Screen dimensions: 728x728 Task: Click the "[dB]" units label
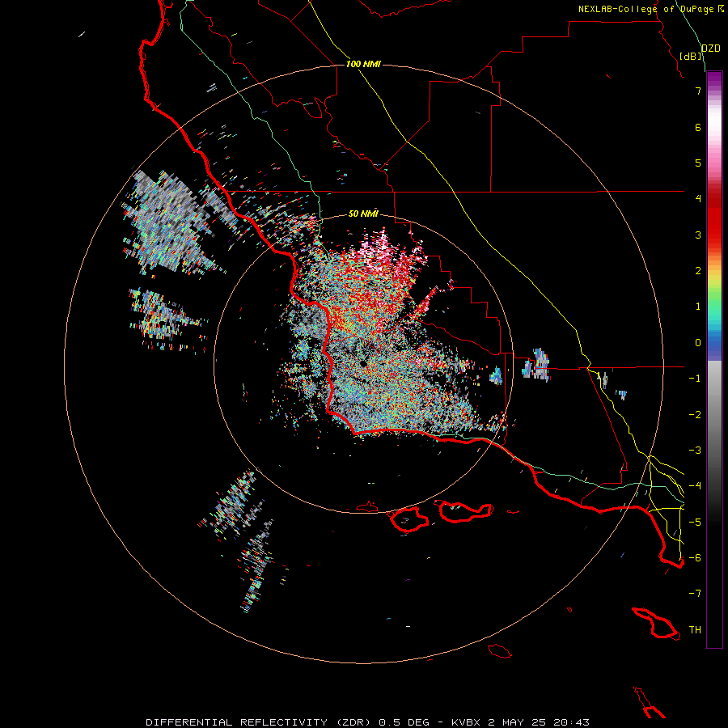(x=691, y=56)
